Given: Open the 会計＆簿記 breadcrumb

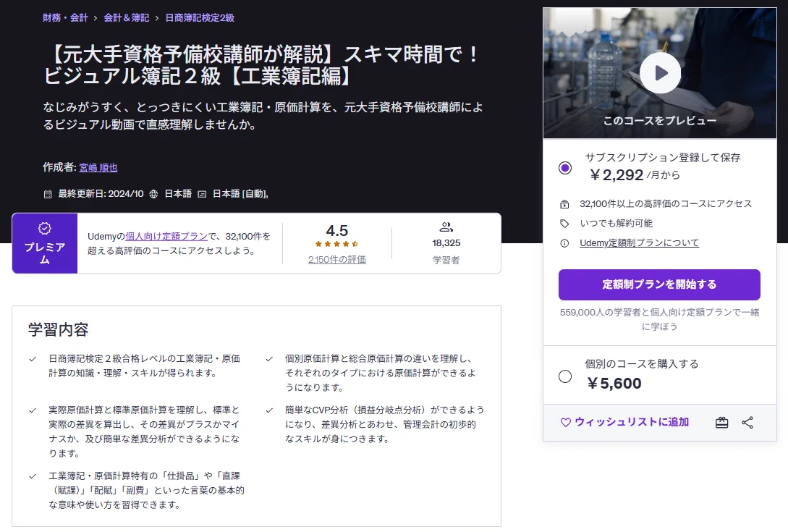Looking at the screenshot, I should click(x=127, y=18).
